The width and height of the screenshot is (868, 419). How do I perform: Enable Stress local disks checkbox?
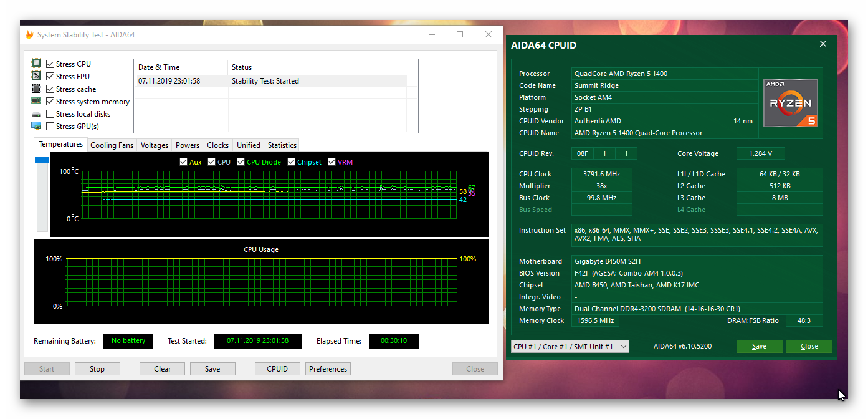50,113
